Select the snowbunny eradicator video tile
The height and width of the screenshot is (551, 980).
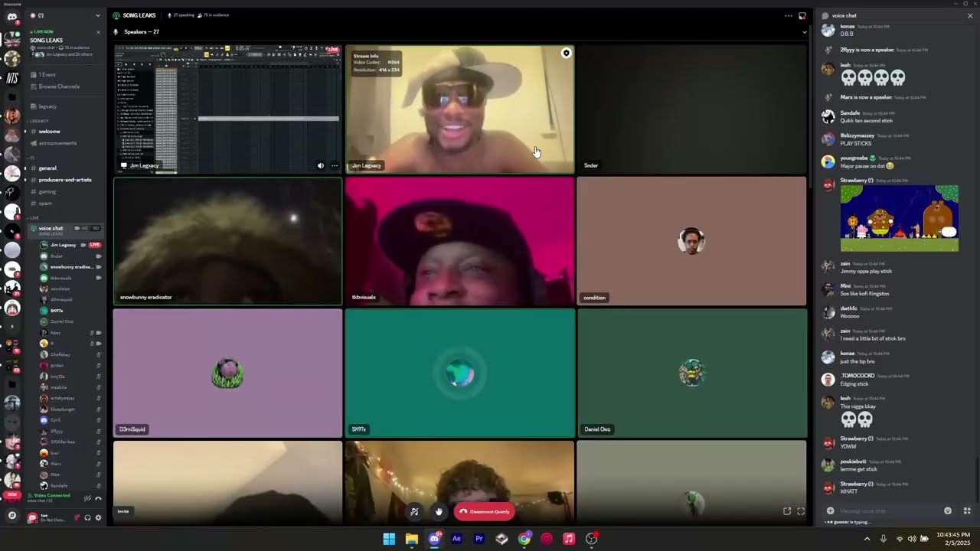227,241
